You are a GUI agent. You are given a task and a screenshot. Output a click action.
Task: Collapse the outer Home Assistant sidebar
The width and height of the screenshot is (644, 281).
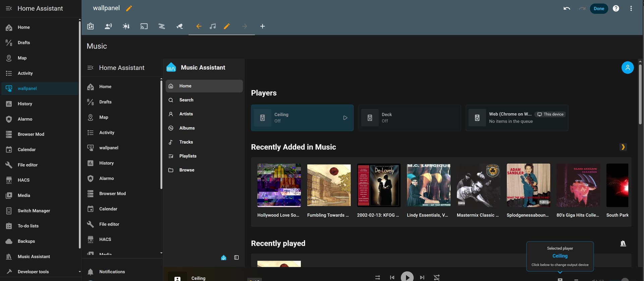point(9,8)
